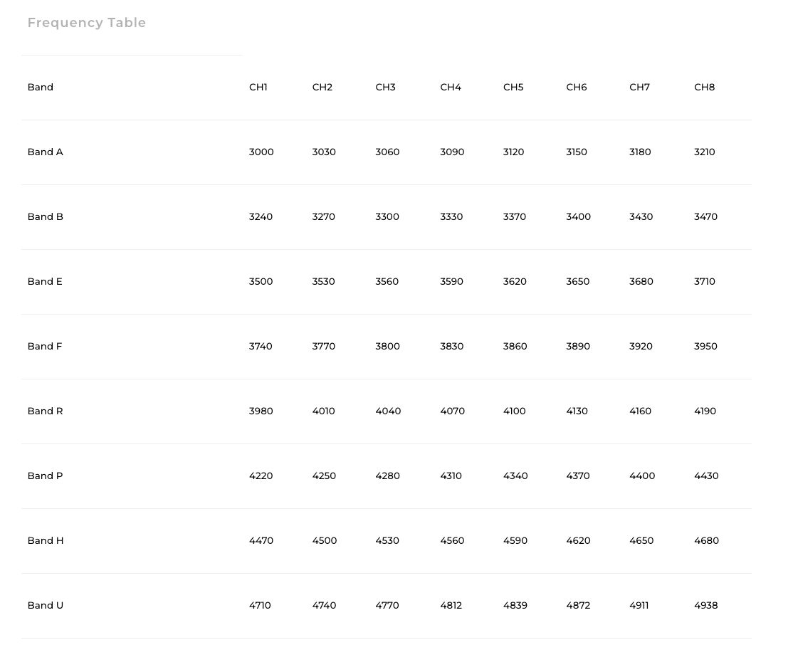Select the Band A row label

(x=46, y=152)
